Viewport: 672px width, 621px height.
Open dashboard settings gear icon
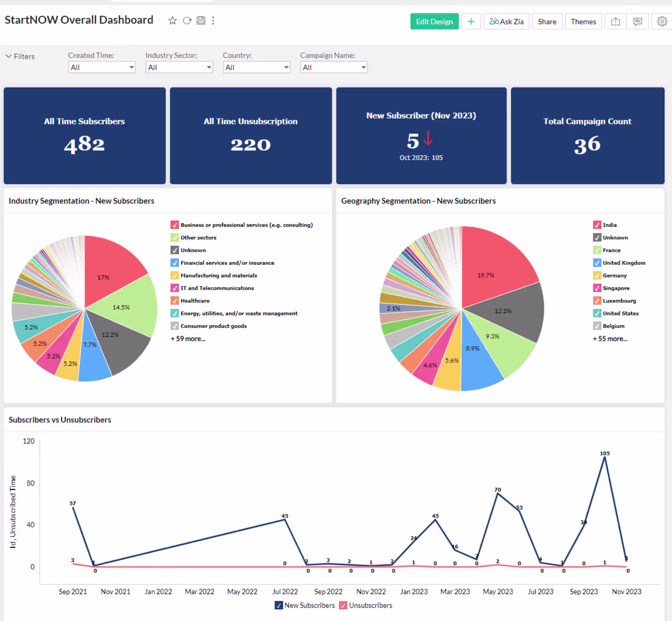coord(662,22)
